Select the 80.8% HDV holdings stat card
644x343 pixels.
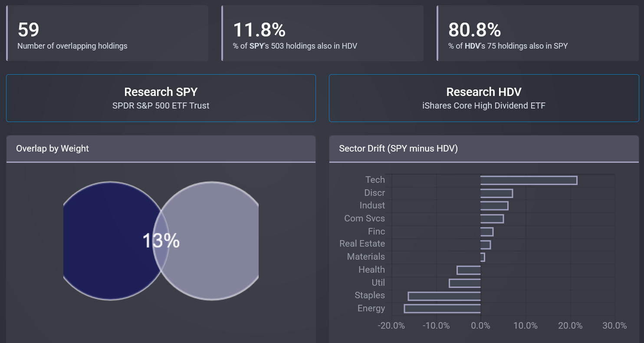[538, 33]
